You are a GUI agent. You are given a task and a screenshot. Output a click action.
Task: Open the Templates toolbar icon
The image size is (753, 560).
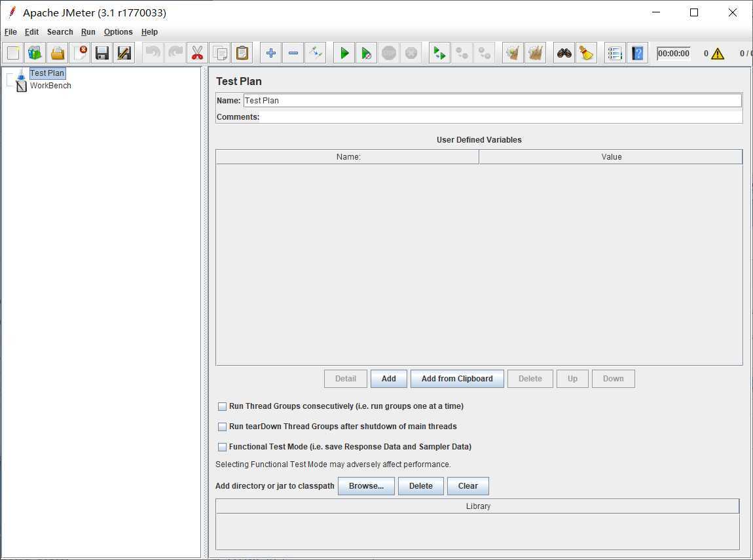35,54
